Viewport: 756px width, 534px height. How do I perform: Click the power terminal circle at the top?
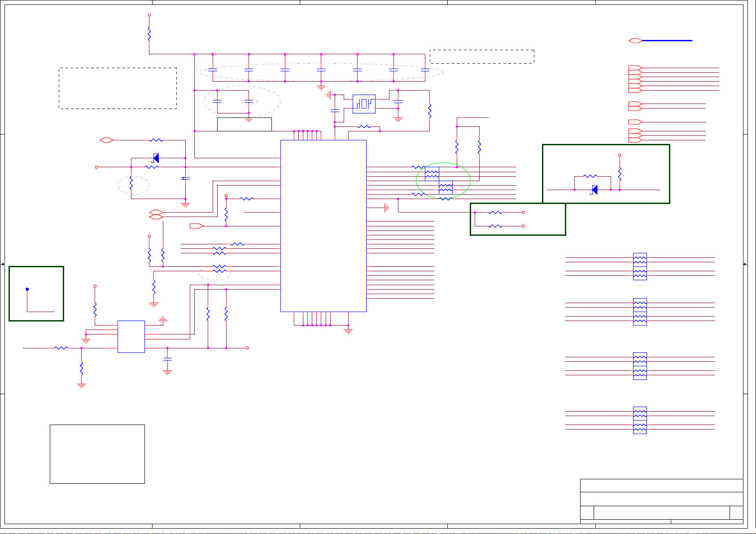[149, 15]
